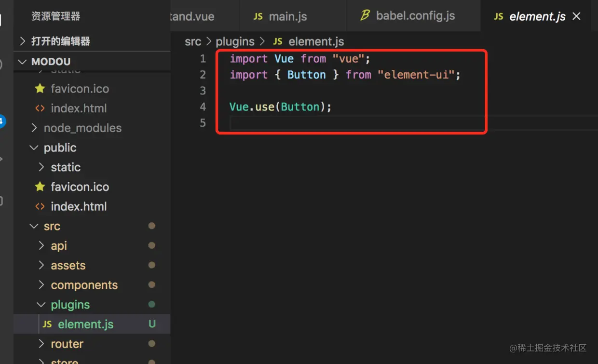Collapse the src folder
This screenshot has width=598, height=364.
point(34,226)
